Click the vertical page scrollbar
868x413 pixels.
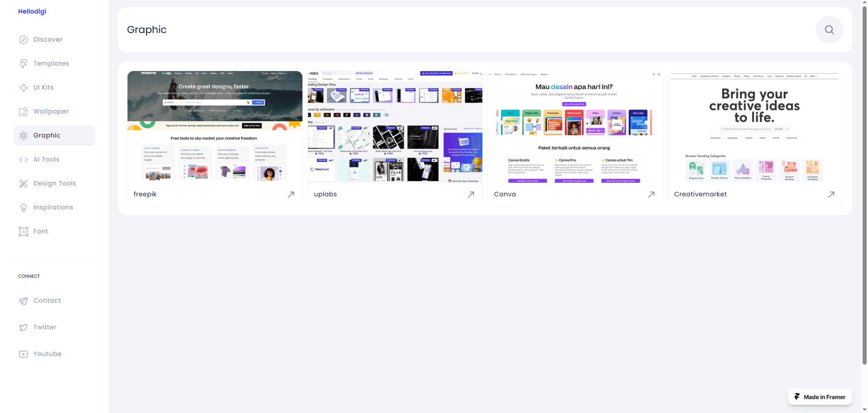tap(864, 185)
